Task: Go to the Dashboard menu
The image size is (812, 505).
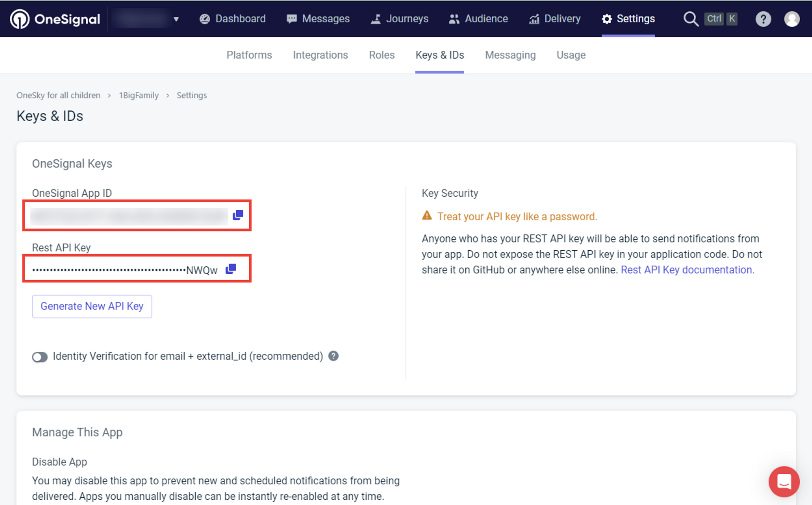Action: tap(233, 19)
